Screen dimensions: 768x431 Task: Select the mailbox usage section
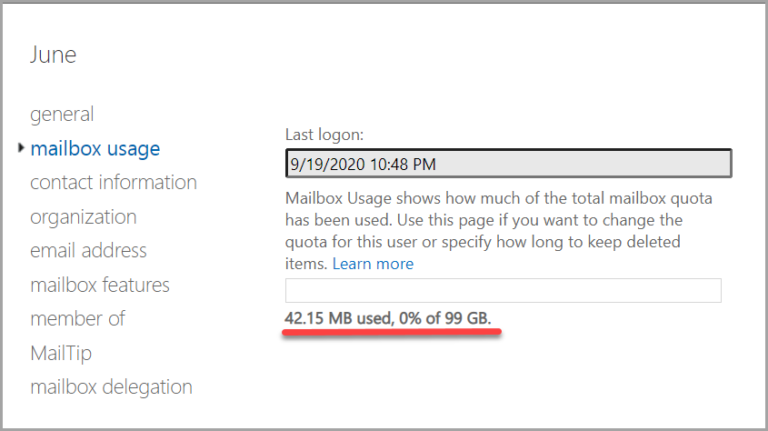(x=95, y=148)
